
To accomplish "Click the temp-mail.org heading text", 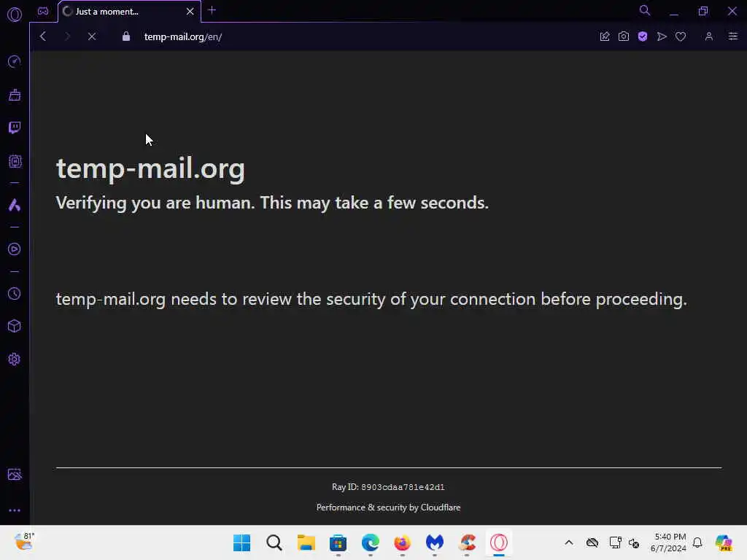I will click(150, 168).
